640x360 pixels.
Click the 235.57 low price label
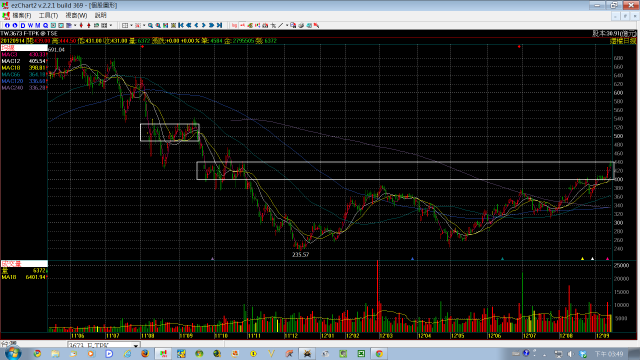click(x=300, y=254)
